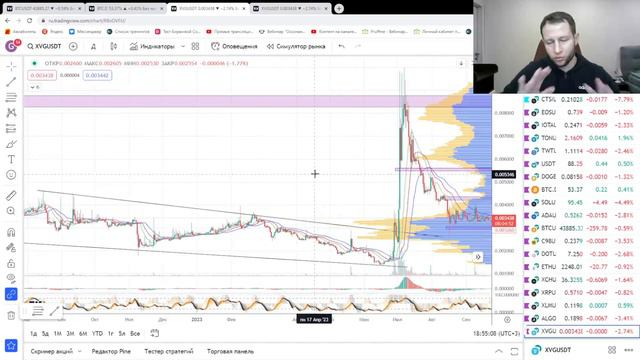
Task: Set time range to 6М
Action: coord(83,333)
